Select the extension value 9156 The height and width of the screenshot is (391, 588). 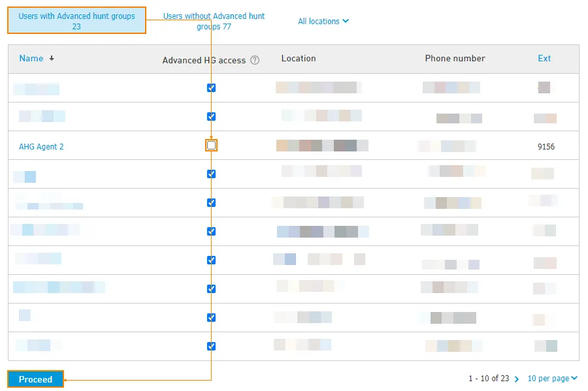[x=546, y=146]
